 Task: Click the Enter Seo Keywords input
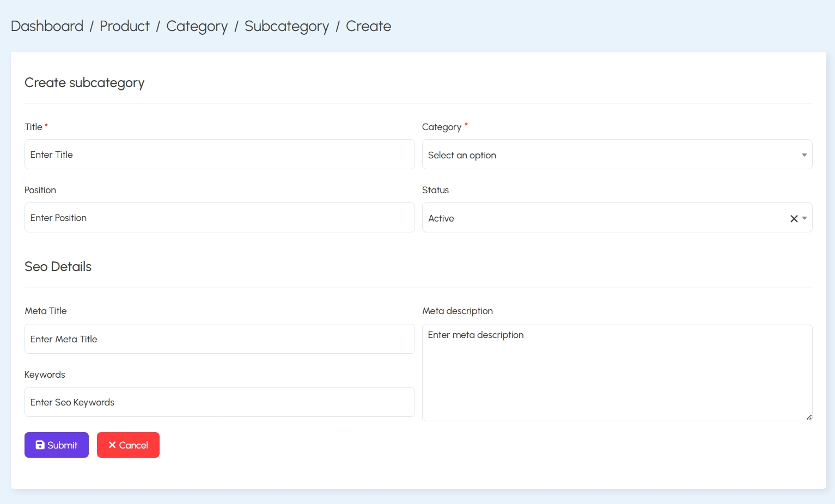[x=220, y=402]
